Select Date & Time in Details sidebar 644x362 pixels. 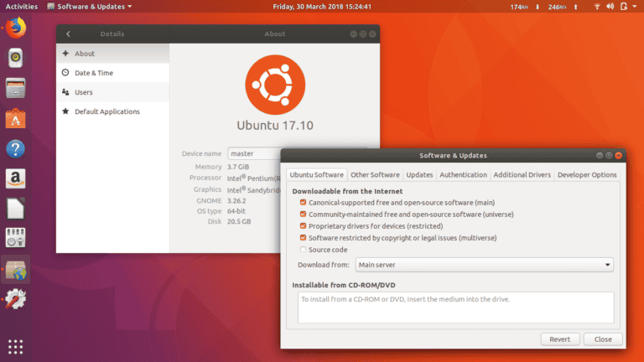112,73
